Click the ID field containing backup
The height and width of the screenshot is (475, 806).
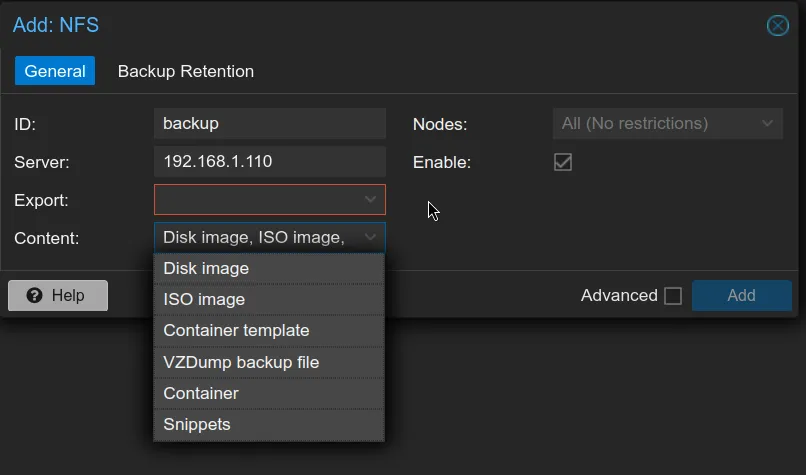click(269, 124)
